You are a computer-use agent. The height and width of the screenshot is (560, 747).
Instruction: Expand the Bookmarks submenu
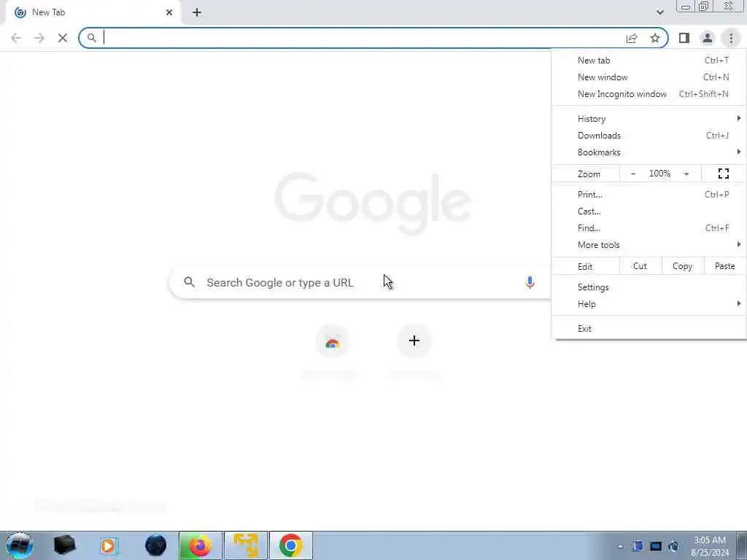pyautogui.click(x=649, y=152)
